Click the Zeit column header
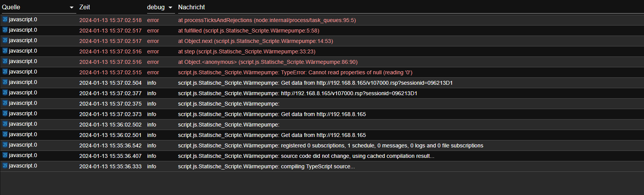Viewport: 644px width, 195px height. point(85,7)
